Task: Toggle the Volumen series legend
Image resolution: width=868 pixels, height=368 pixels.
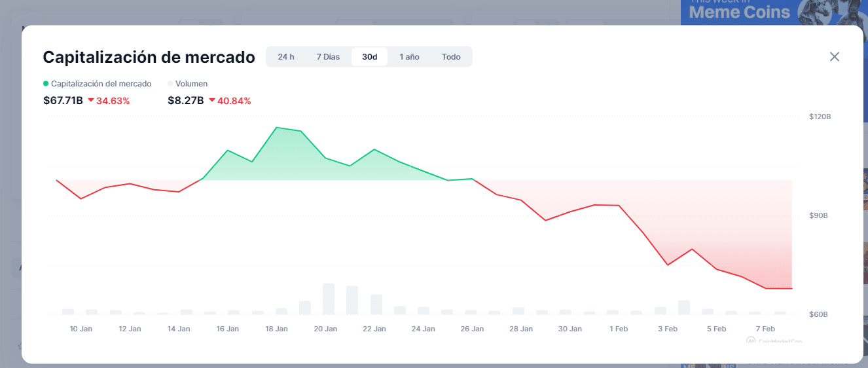Action: tap(188, 84)
